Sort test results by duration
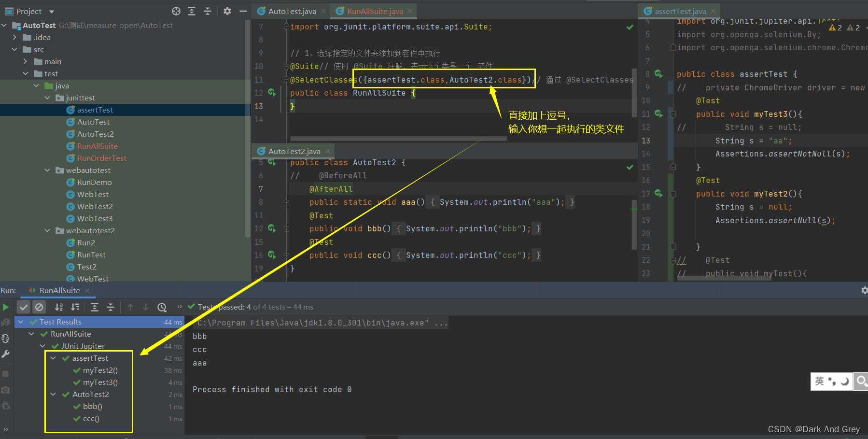Screen dimensions: 868x439 (x=75, y=307)
